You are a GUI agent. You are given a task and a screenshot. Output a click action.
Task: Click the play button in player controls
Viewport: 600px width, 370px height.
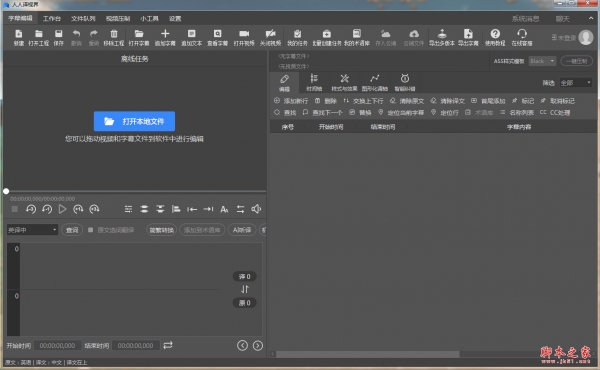[x=62, y=209]
